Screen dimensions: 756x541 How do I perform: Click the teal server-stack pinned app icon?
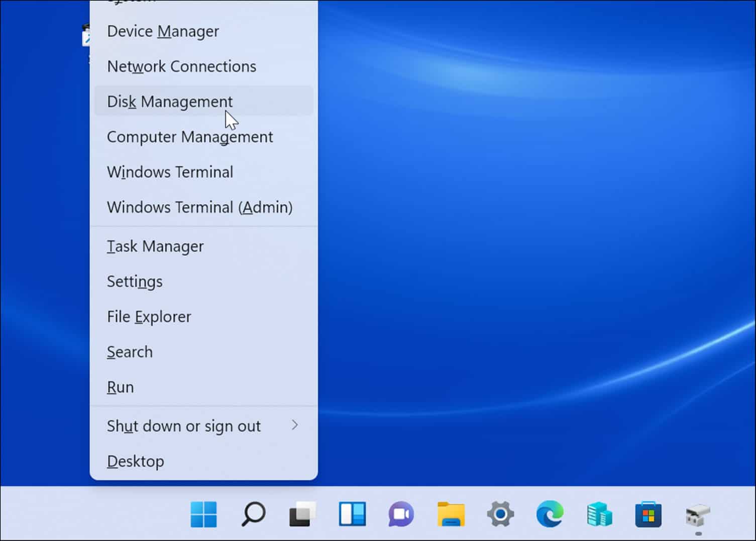click(599, 514)
